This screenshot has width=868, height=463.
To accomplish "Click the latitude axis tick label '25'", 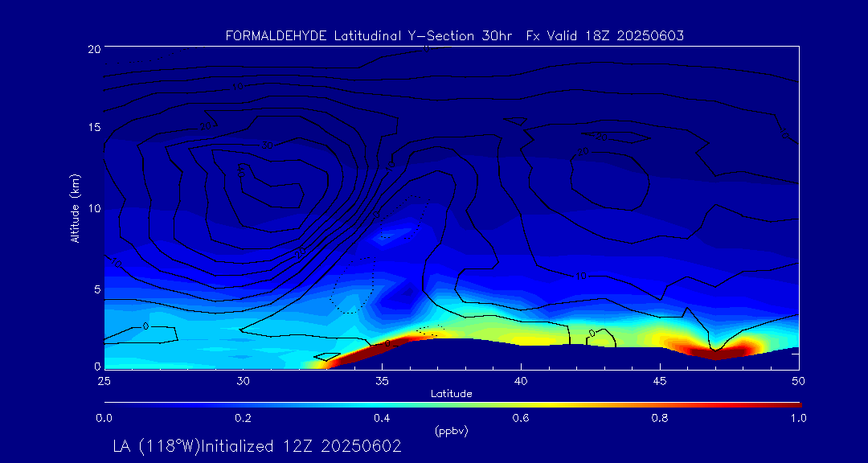I will pos(104,381).
